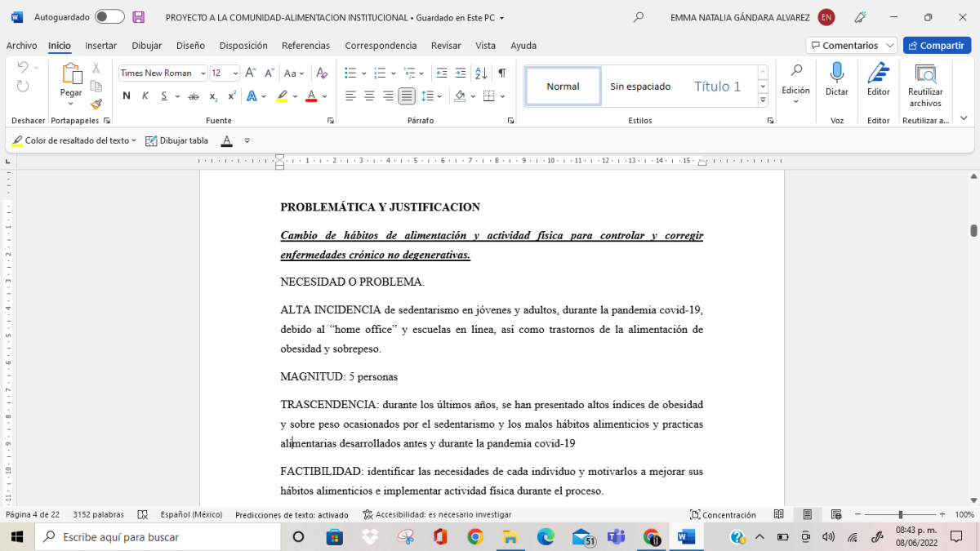Click the Format Painter brush icon
Image resolution: width=980 pixels, height=551 pixels.
click(96, 104)
